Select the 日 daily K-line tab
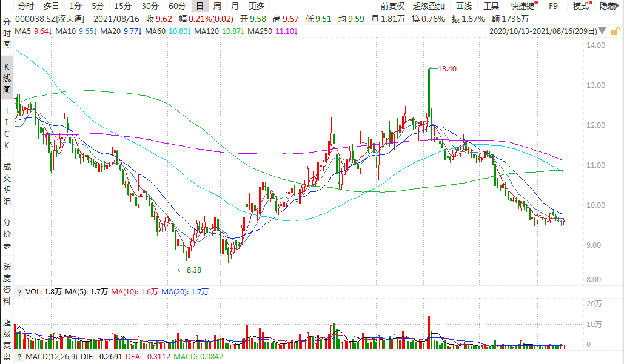 pyautogui.click(x=200, y=6)
